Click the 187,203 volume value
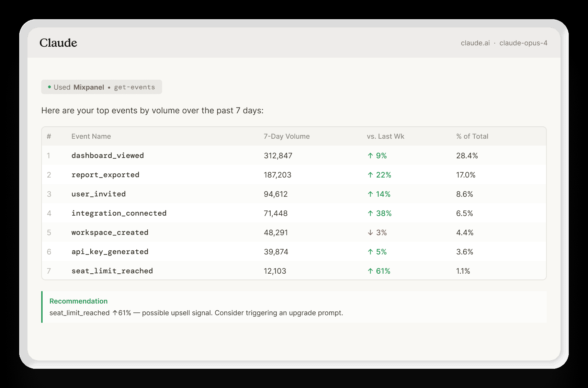 tap(278, 175)
